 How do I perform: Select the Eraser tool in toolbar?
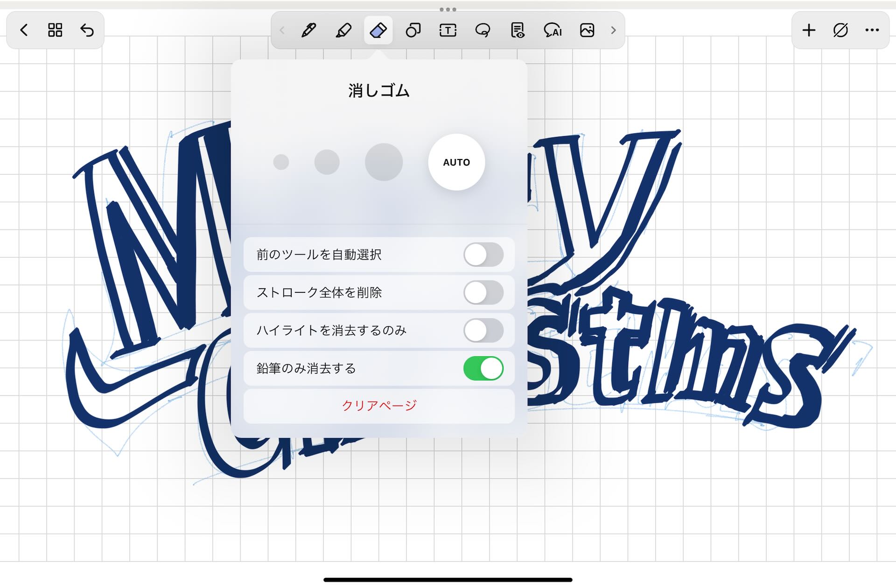tap(378, 30)
